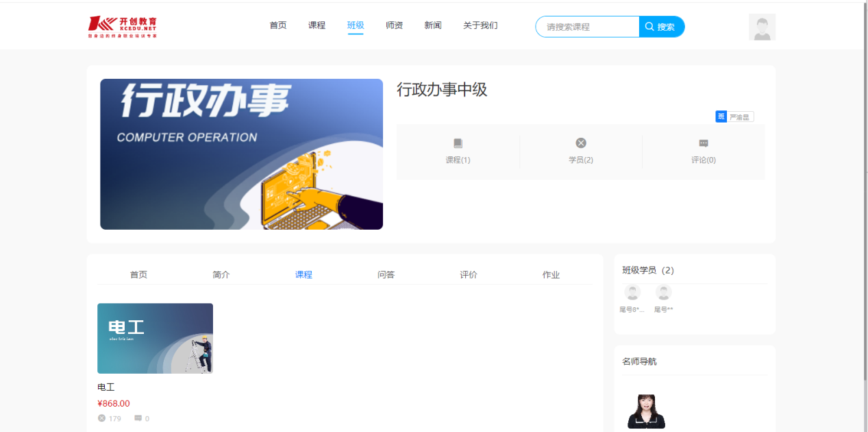Click the comment icon beside 0 under 电工
The height and width of the screenshot is (432, 868).
click(138, 418)
